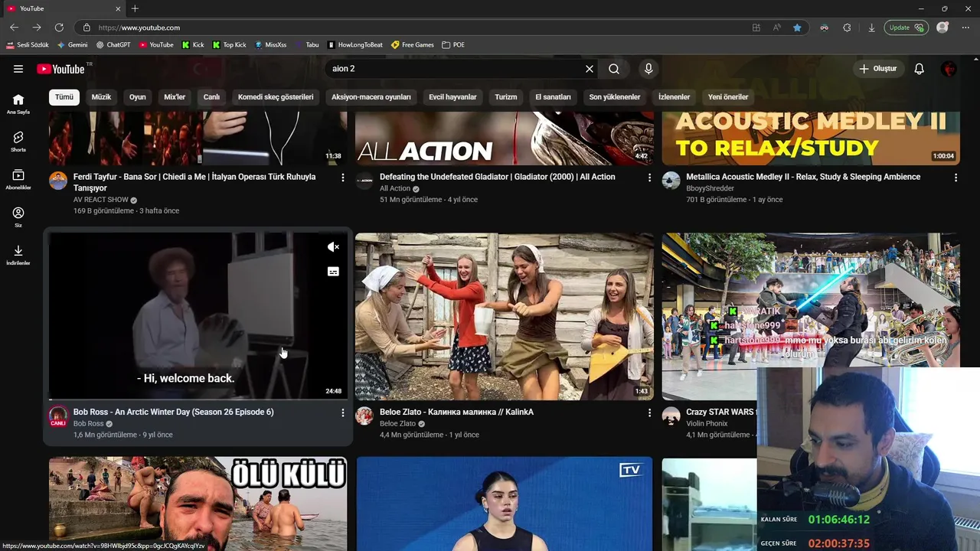Viewport: 980px width, 551px height.
Task: Select Komedi skeç gösterileri chip
Action: [x=276, y=97]
